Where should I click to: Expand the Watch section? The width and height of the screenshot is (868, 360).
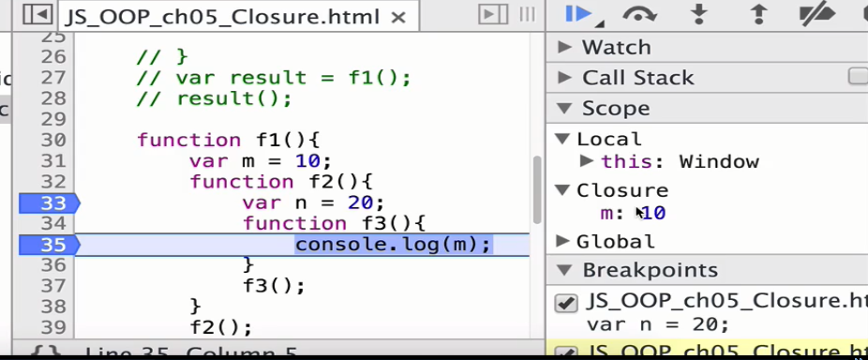tap(564, 47)
